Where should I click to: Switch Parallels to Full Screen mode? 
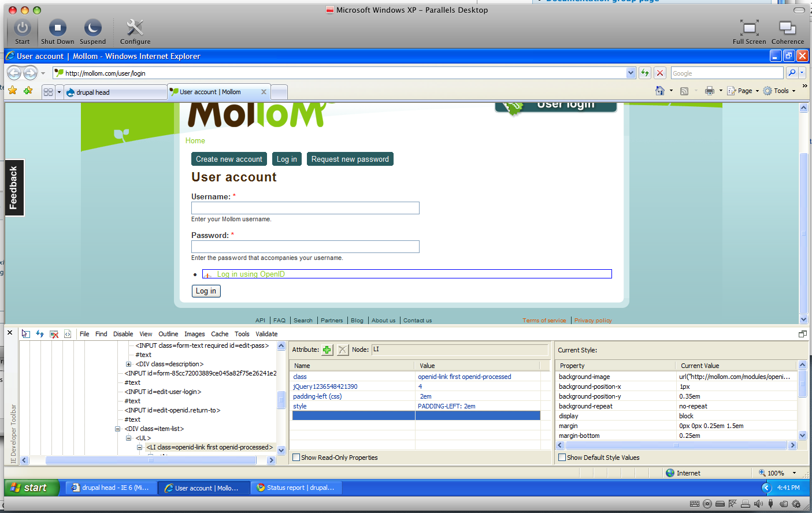749,31
